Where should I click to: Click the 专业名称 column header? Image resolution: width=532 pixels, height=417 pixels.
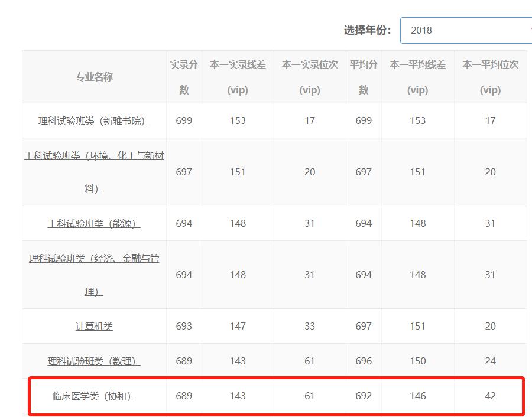93,76
